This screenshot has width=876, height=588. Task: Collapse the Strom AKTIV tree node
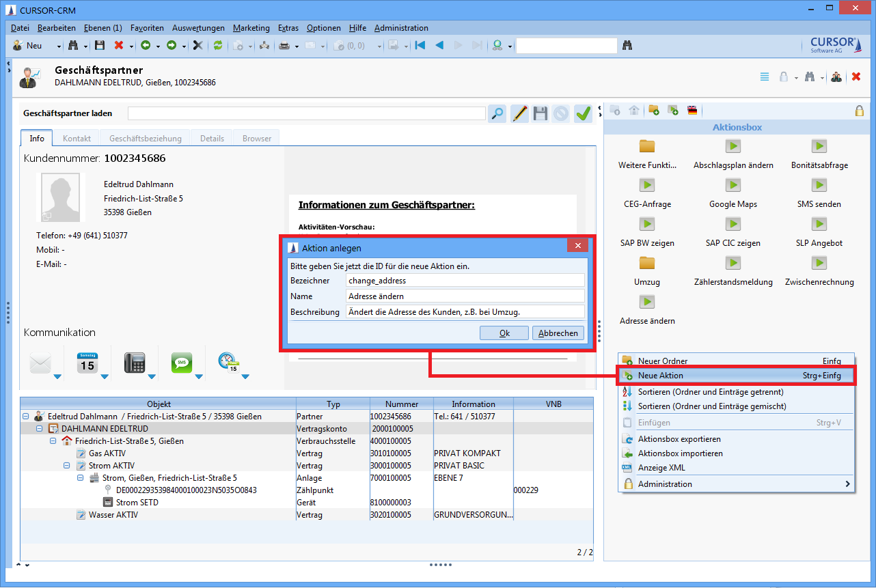[x=67, y=466]
